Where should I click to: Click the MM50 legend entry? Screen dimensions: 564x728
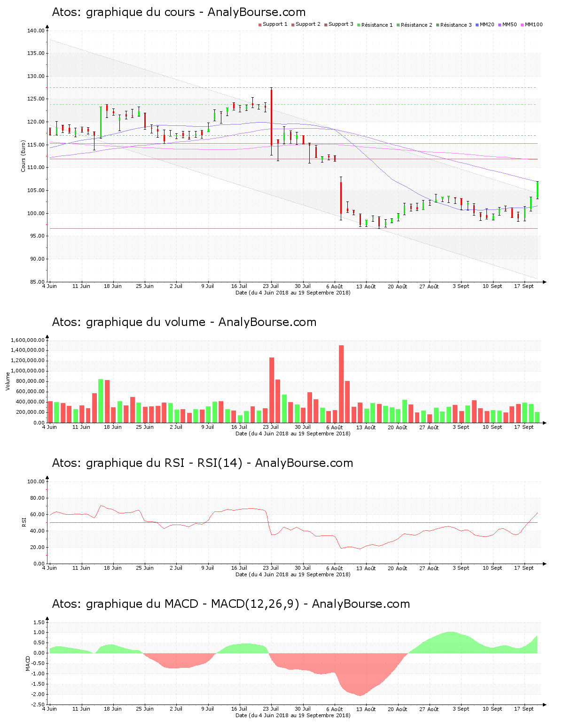tap(508, 24)
